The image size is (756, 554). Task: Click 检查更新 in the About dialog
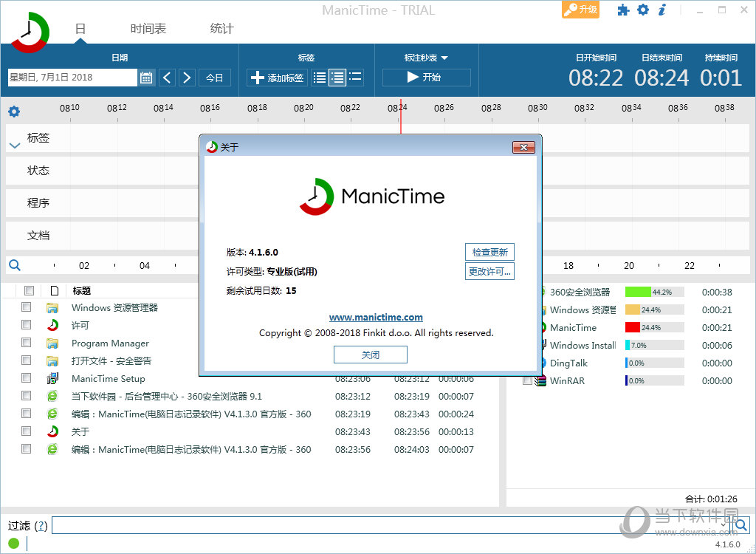pyautogui.click(x=490, y=252)
